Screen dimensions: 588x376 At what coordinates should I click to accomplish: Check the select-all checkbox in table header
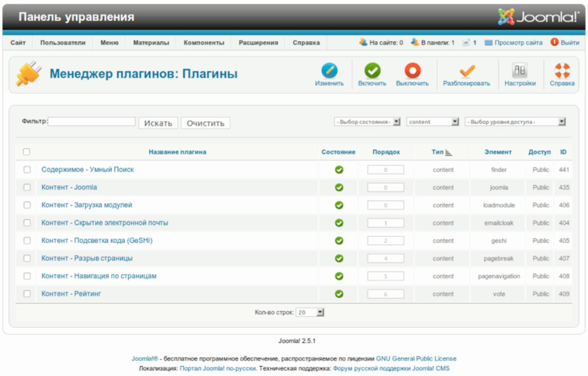(26, 152)
